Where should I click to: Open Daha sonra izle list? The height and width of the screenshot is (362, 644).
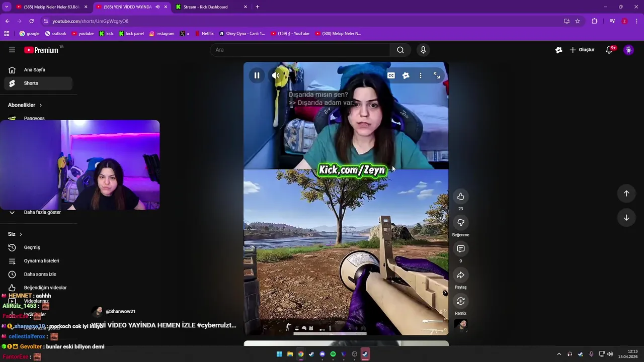38,274
